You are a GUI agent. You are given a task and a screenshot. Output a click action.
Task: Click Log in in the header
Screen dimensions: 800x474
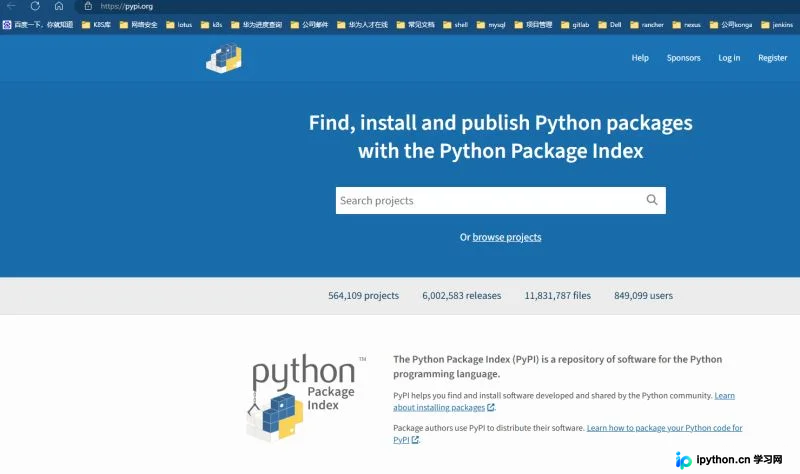(x=729, y=58)
